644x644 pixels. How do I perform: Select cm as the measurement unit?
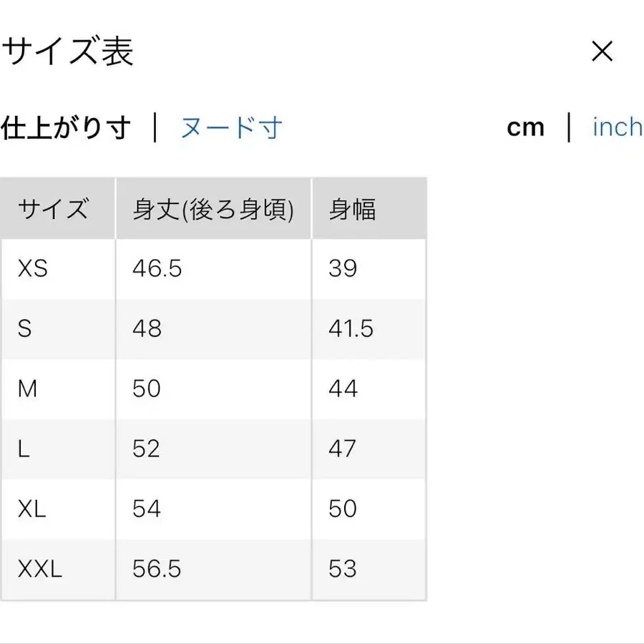click(526, 127)
